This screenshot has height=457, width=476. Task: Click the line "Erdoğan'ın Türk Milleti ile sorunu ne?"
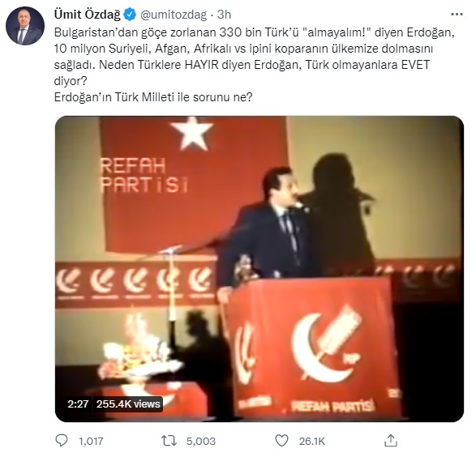153,97
